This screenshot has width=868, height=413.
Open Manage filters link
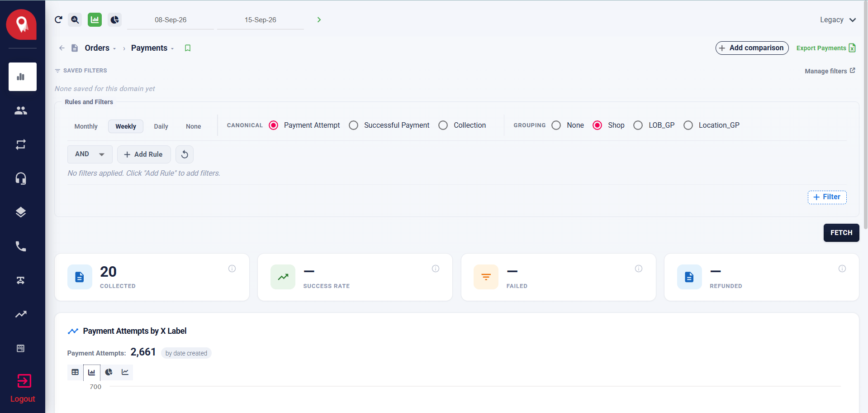830,71
